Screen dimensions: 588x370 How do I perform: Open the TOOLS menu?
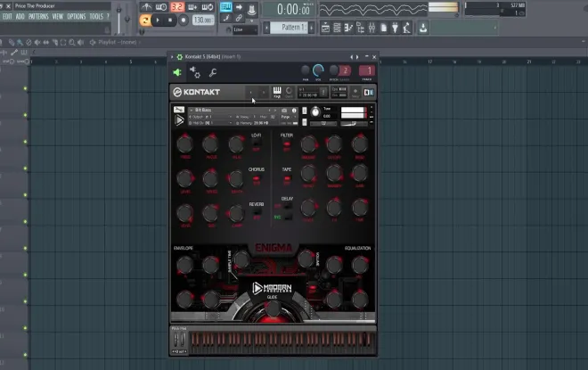96,17
